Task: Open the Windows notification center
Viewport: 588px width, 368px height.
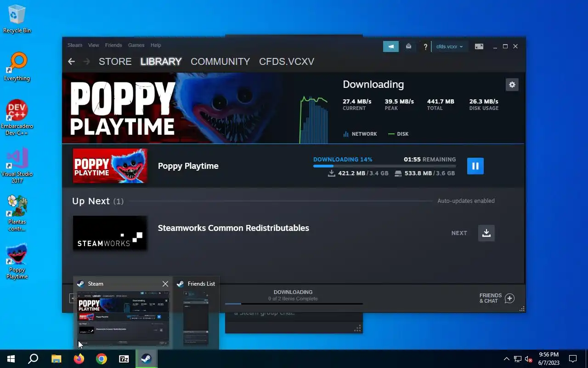Action: [x=573, y=359]
